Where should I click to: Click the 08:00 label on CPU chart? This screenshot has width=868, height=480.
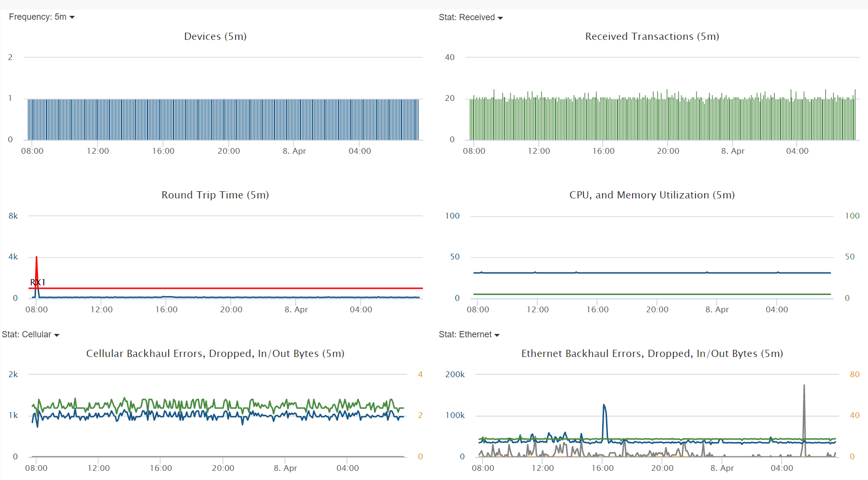(x=478, y=309)
